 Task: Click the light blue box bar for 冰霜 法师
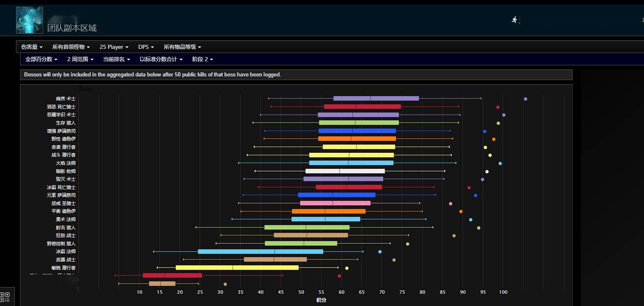pyautogui.click(x=260, y=252)
